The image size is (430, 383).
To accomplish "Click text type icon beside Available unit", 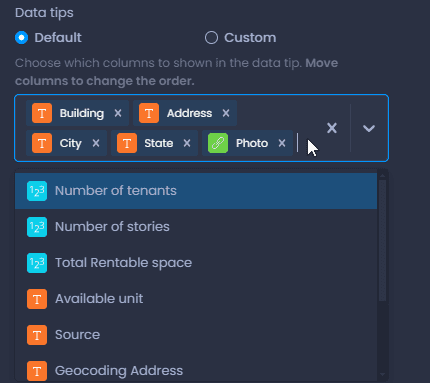I will (x=37, y=299).
